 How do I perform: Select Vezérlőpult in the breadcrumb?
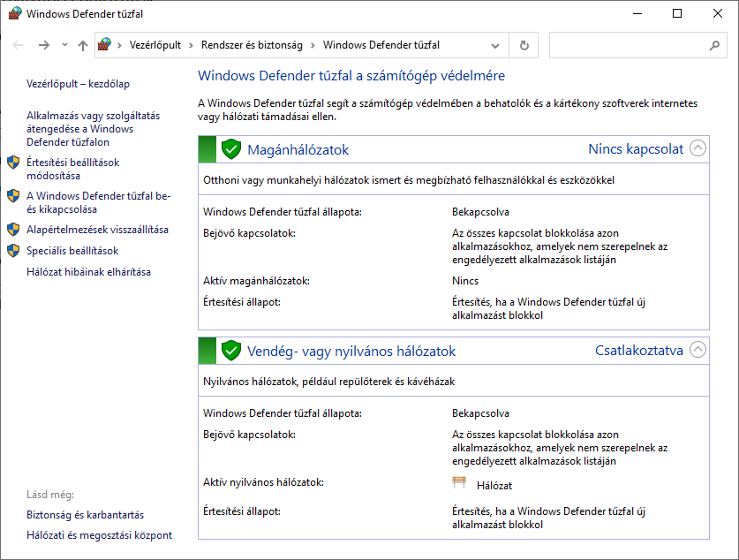point(155,45)
